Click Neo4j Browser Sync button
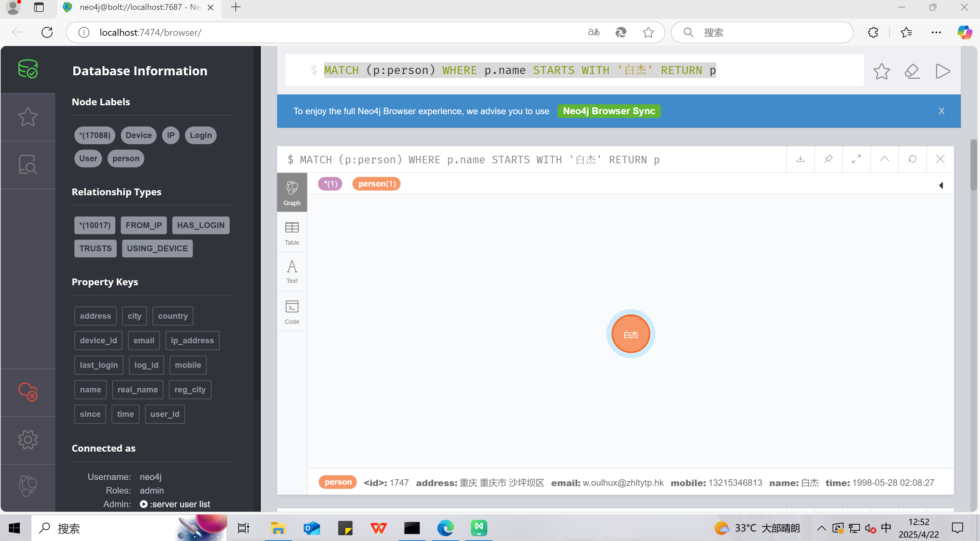Screen dimensions: 980x541 pos(609,111)
